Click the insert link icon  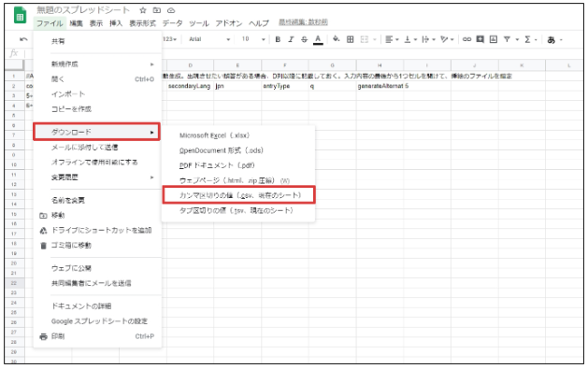pos(466,39)
